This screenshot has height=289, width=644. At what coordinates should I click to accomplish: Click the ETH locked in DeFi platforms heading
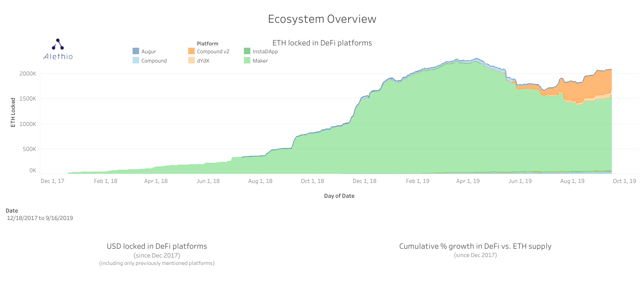(x=322, y=43)
